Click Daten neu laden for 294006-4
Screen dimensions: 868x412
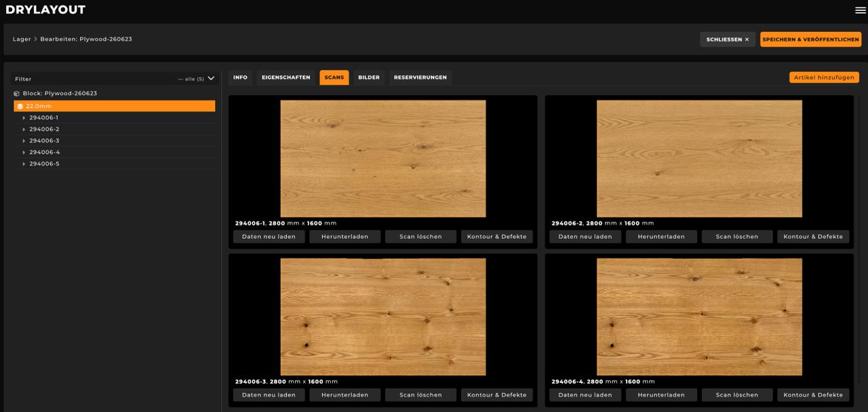[x=585, y=395]
